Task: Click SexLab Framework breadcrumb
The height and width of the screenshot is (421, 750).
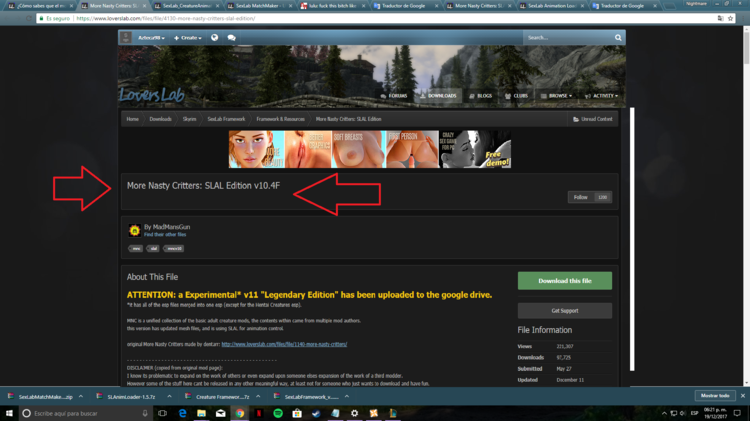Action: click(x=226, y=119)
